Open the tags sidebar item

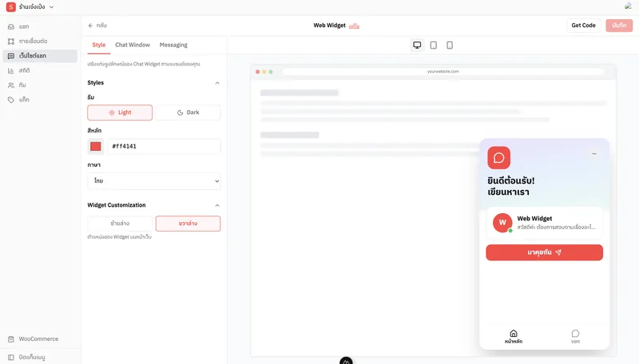coord(40,100)
